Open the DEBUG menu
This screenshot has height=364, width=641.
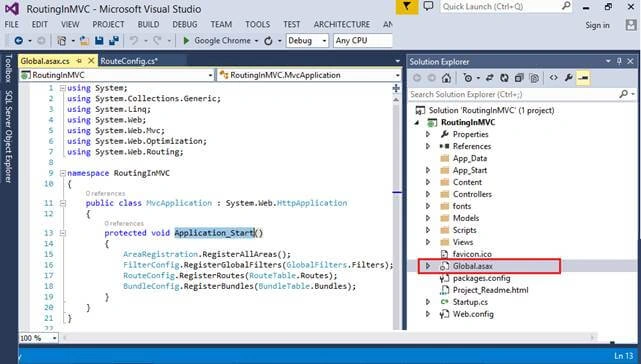(185, 25)
